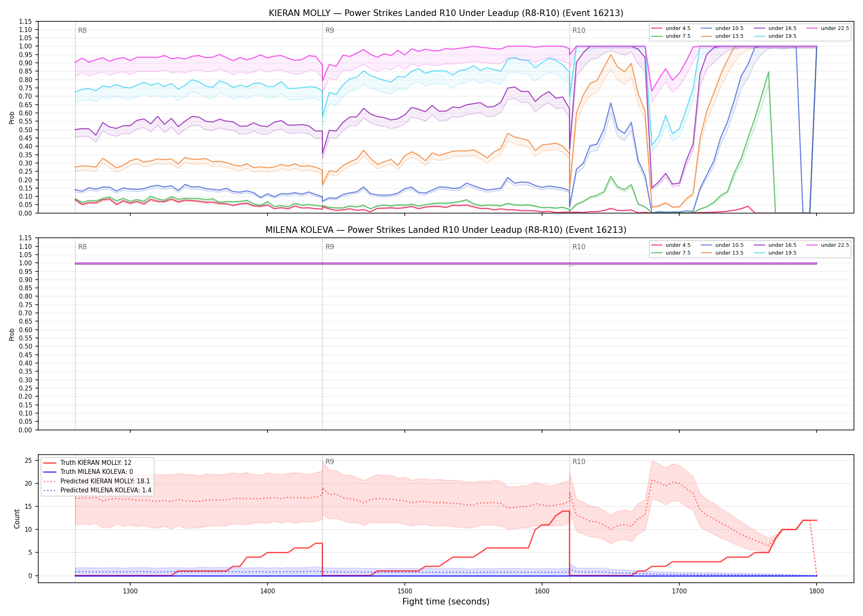Viewport: 863px width, 616px height.
Task: Click the R9 marker in Kieran Molly chart
Action: (x=330, y=30)
